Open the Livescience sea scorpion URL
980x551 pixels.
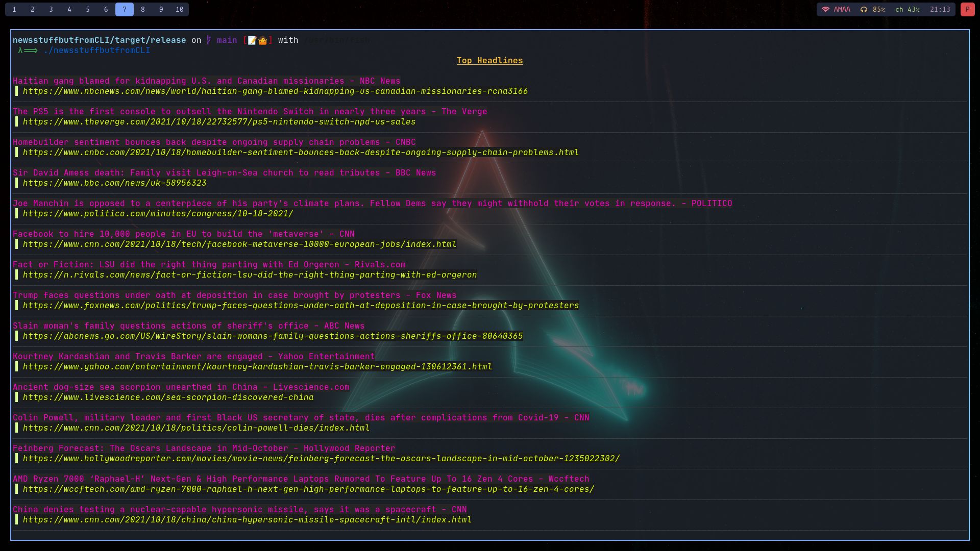pos(168,397)
